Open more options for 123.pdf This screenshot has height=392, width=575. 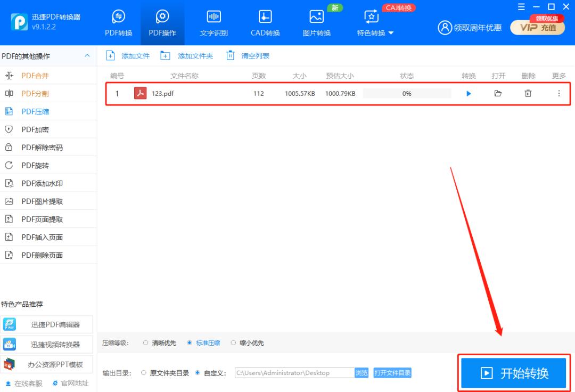pyautogui.click(x=558, y=93)
